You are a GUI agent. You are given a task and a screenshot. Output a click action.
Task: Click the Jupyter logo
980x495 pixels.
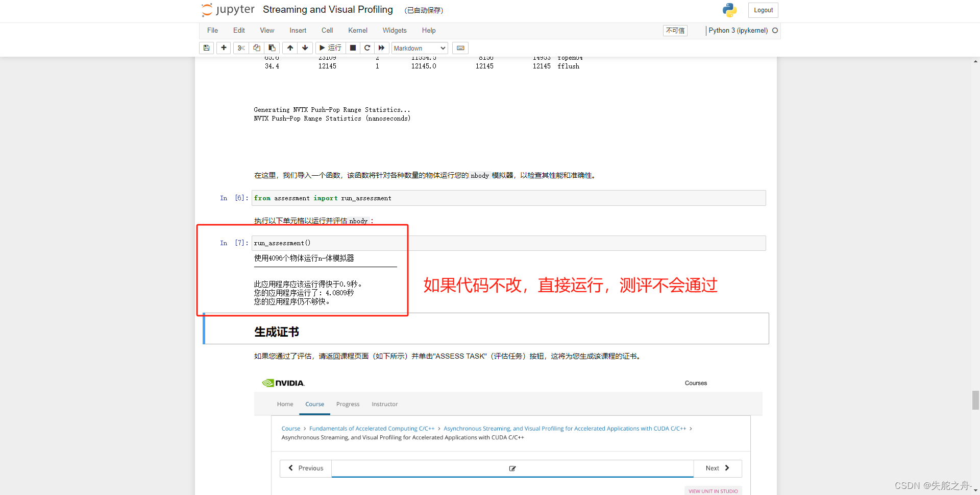pyautogui.click(x=228, y=10)
